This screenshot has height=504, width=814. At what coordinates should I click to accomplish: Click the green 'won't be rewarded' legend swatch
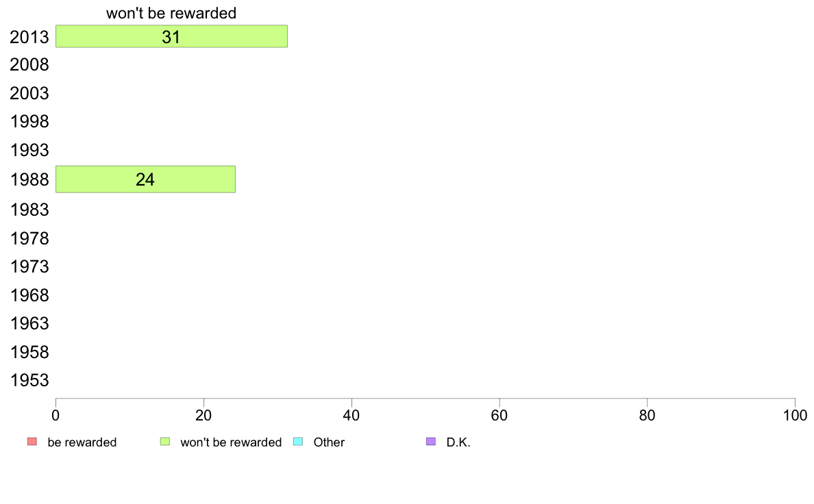point(165,442)
